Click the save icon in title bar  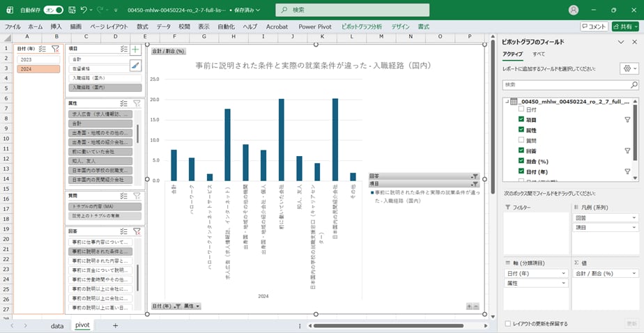(70, 10)
